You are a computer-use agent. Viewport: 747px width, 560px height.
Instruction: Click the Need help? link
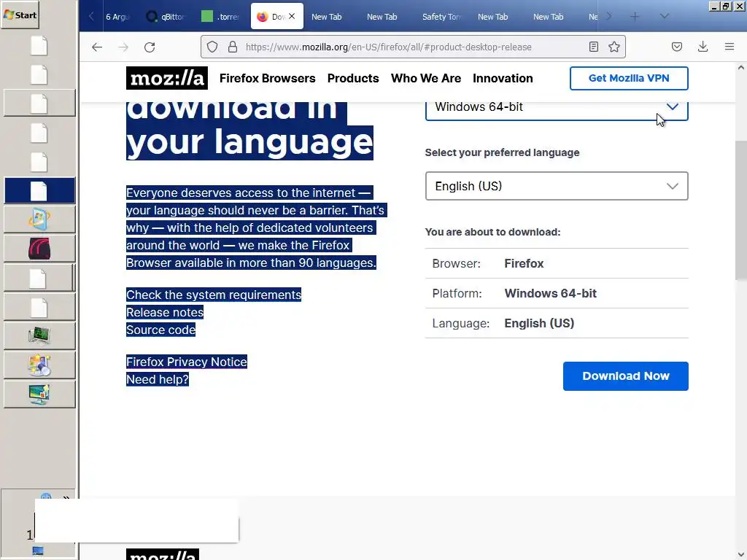tap(158, 379)
